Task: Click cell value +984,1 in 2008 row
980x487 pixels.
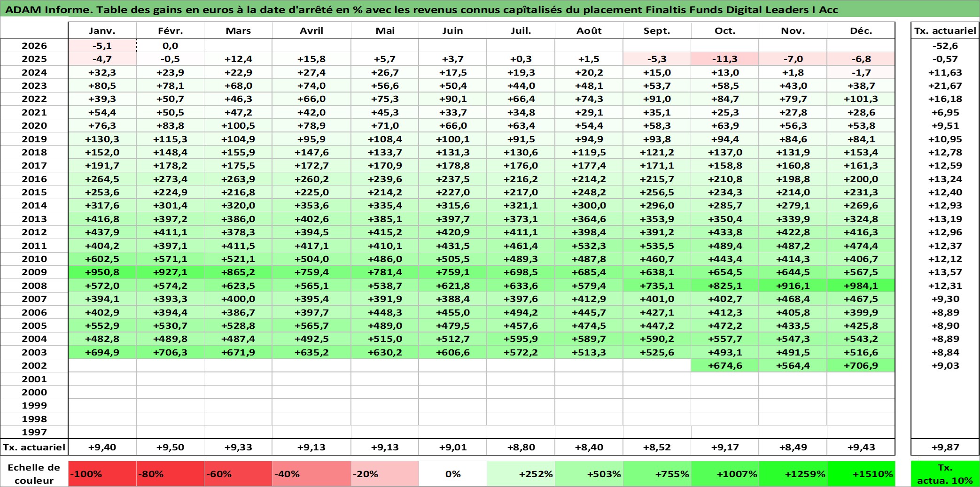Action: point(861,286)
